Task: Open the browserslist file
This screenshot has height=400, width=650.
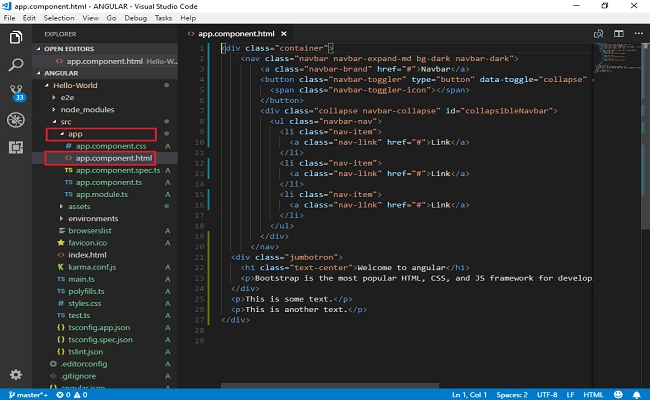Action: click(105, 230)
